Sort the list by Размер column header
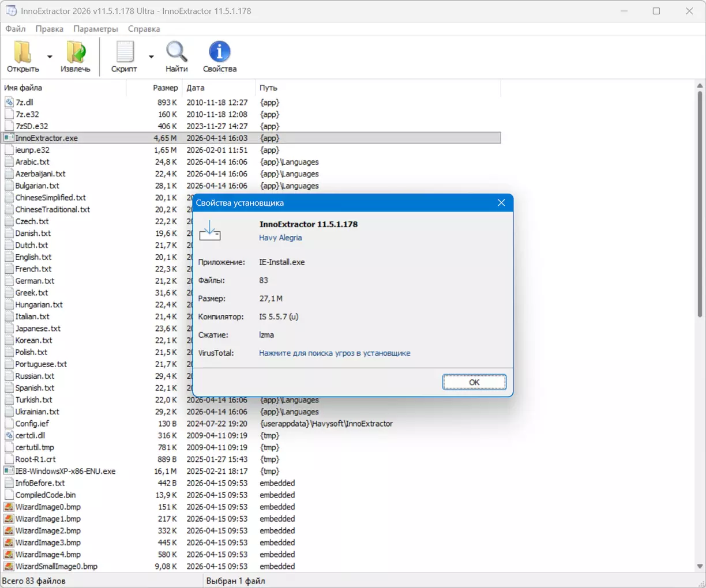706x588 pixels. coord(165,88)
